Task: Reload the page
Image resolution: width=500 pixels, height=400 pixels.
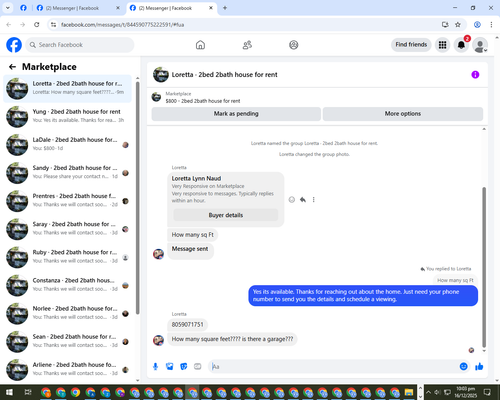Action: [37, 25]
